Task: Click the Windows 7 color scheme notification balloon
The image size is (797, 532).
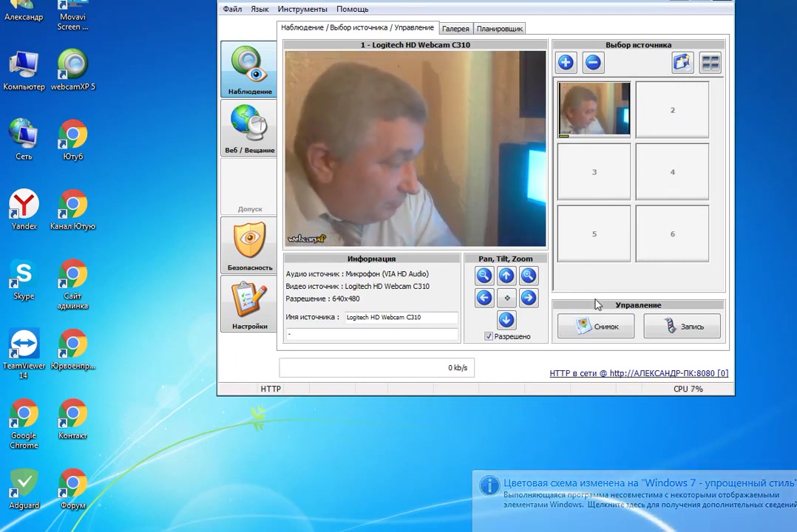Action: coord(634,500)
